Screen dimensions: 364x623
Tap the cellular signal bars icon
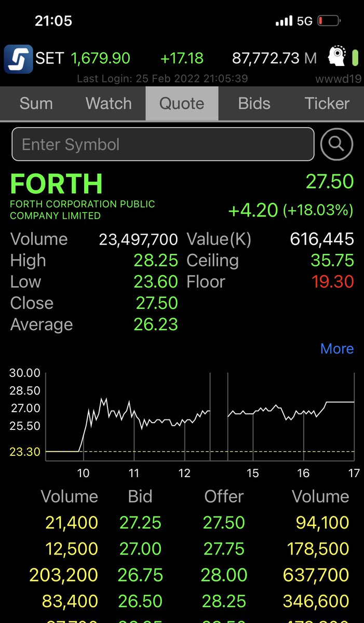tap(283, 21)
